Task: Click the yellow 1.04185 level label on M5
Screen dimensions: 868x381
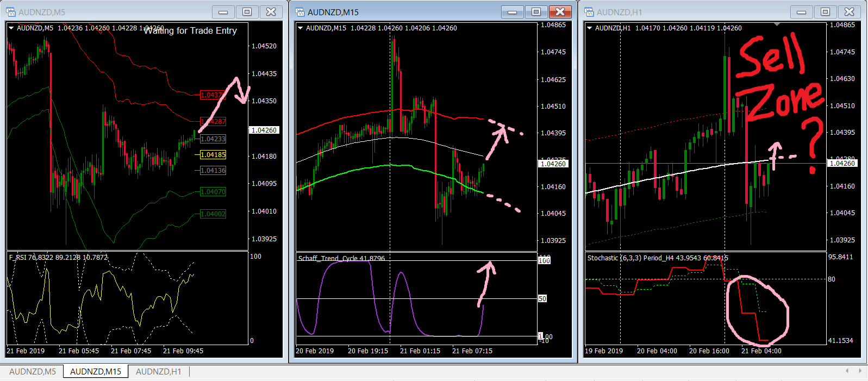Action: pyautogui.click(x=213, y=155)
